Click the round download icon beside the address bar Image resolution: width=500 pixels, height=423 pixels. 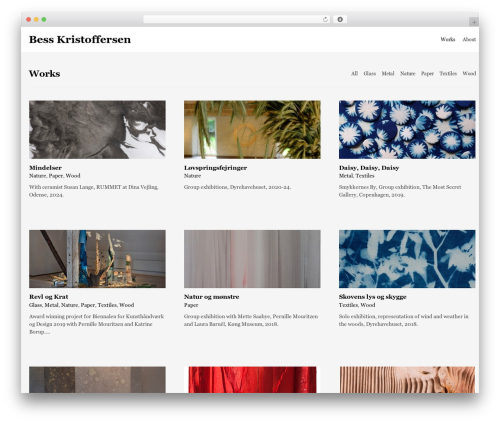[x=340, y=20]
